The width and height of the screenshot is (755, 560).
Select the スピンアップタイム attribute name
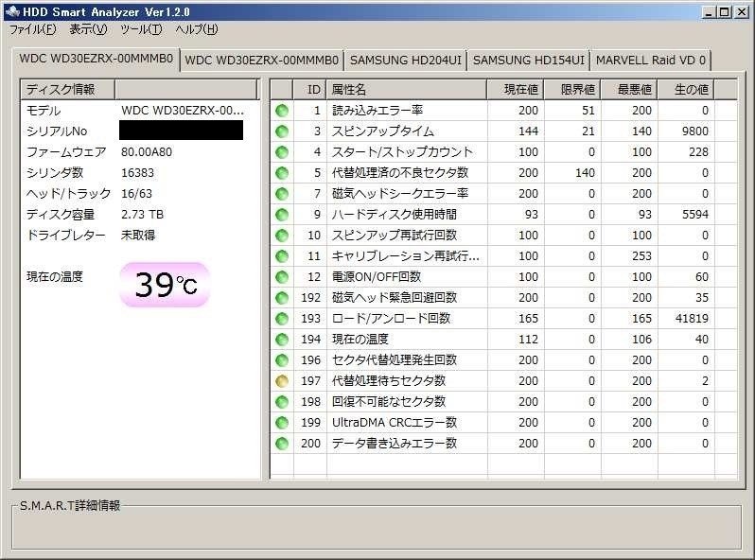(x=383, y=131)
